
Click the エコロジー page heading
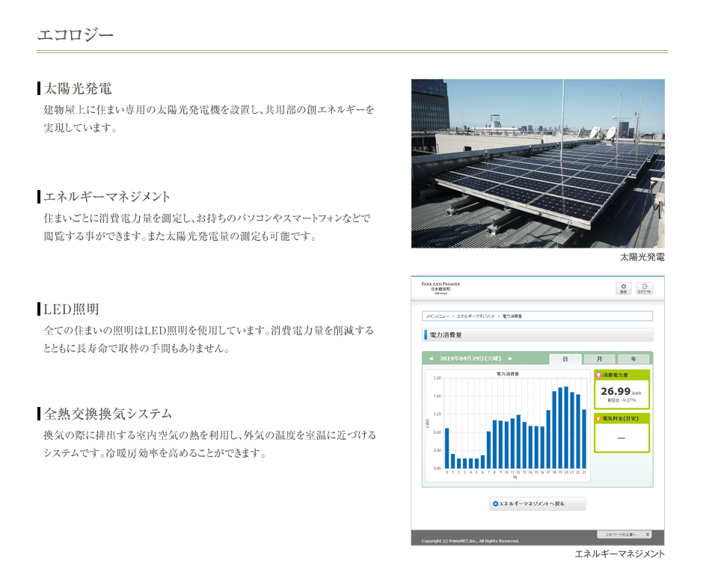tap(76, 34)
